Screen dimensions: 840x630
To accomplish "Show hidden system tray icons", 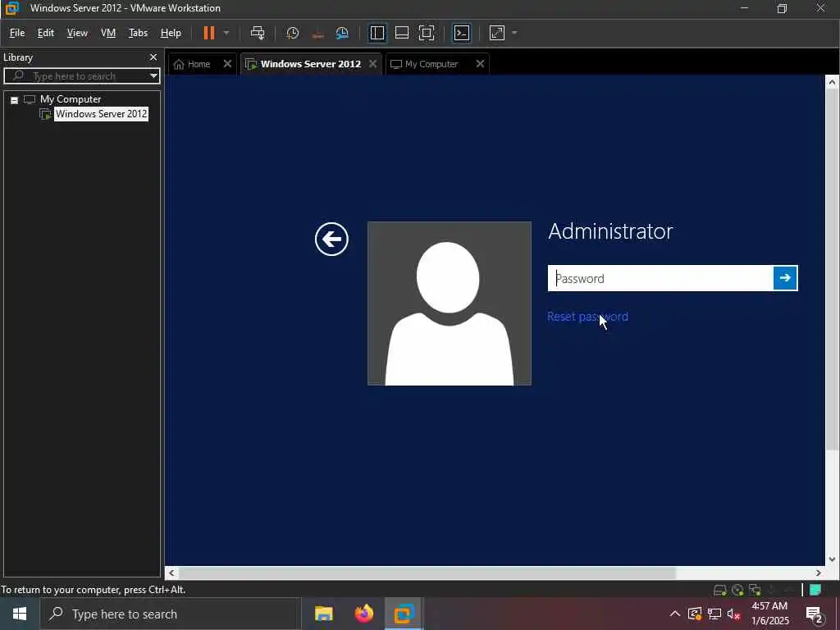I will click(x=675, y=614).
